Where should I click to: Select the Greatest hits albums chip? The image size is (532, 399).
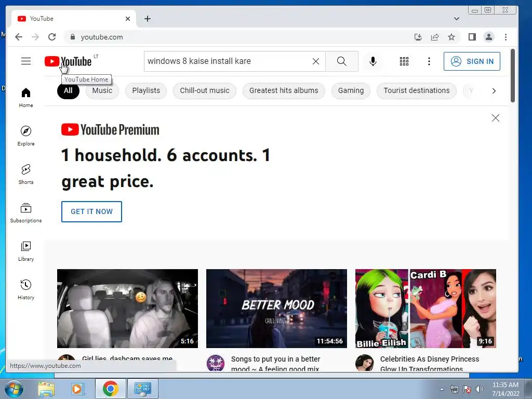[284, 90]
